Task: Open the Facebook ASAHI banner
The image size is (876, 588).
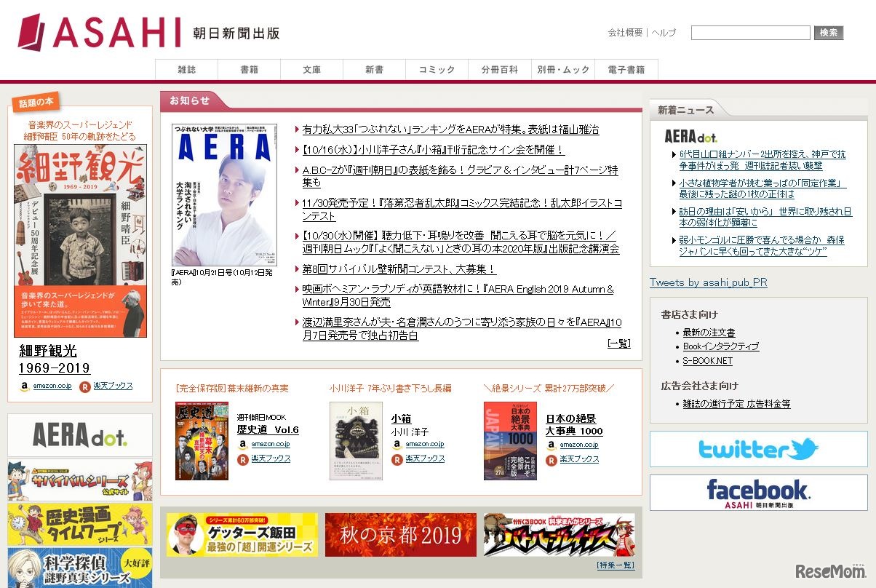Action: [x=758, y=493]
